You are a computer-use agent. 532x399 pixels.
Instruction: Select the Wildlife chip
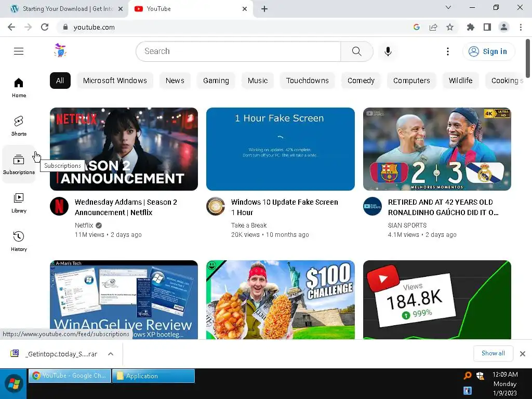[x=461, y=81]
